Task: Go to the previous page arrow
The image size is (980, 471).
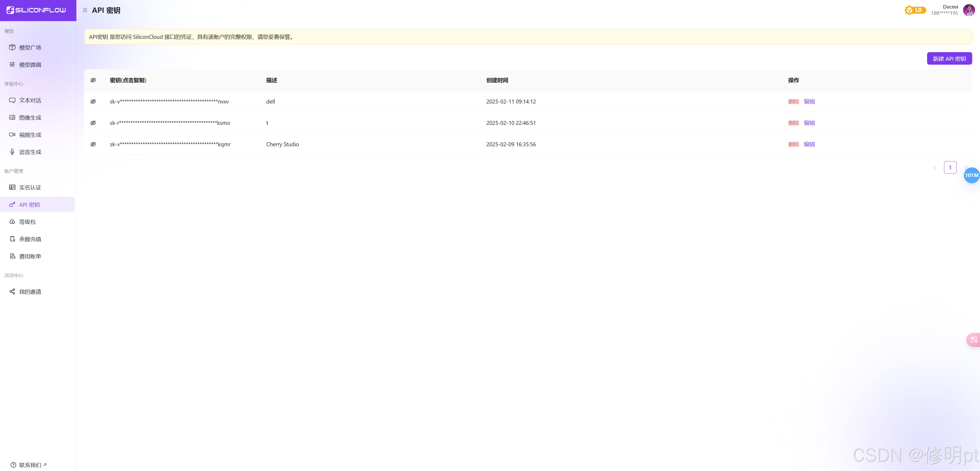Action: pos(934,167)
